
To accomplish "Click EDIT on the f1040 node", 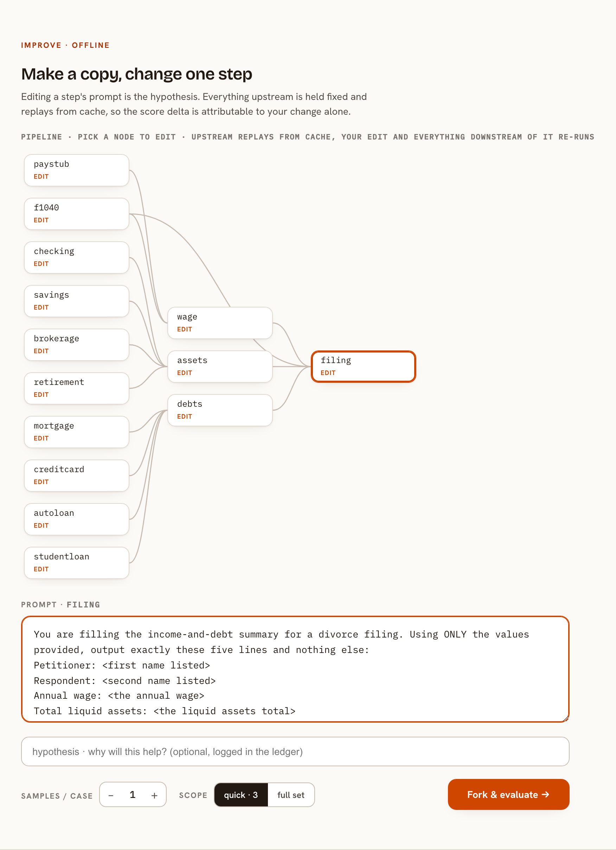I will (41, 220).
